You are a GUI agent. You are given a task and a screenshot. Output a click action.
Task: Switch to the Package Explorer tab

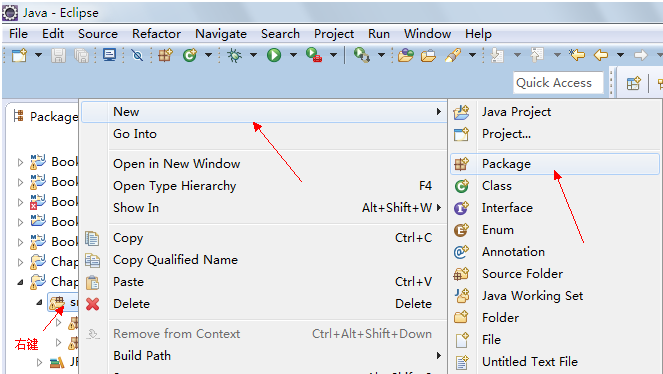(45, 117)
